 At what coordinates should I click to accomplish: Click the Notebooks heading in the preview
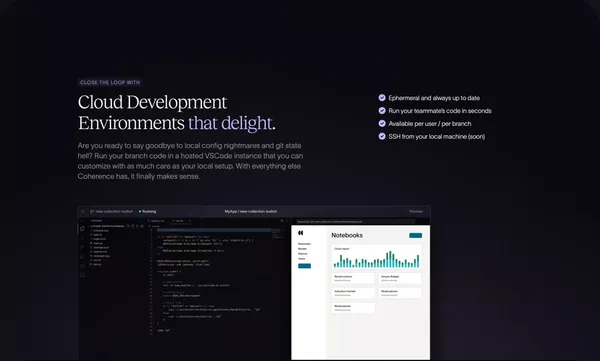pos(347,235)
